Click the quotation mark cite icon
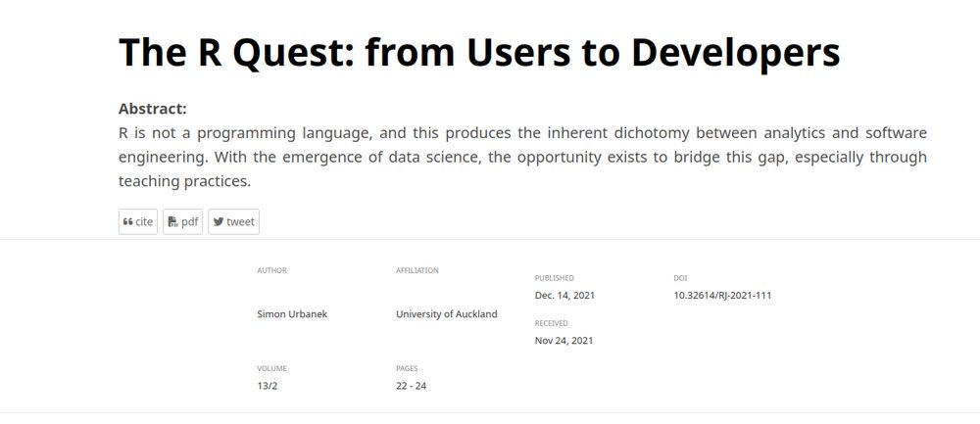Image resolution: width=980 pixels, height=424 pixels. 127,221
